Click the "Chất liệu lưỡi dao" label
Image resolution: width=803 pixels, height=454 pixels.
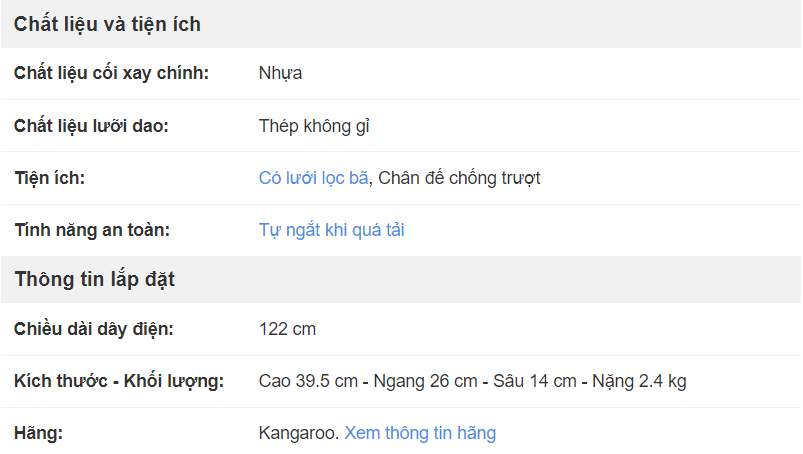coord(91,126)
